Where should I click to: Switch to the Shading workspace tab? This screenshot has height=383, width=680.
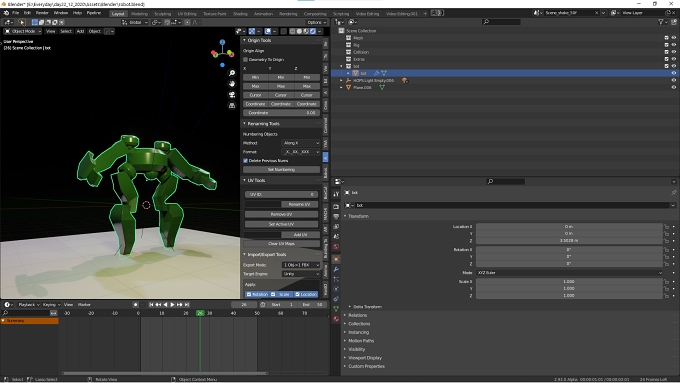point(240,13)
